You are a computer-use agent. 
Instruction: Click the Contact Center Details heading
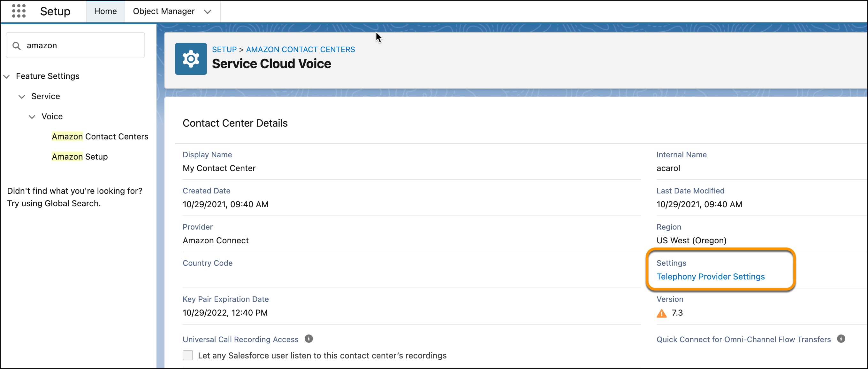point(235,123)
